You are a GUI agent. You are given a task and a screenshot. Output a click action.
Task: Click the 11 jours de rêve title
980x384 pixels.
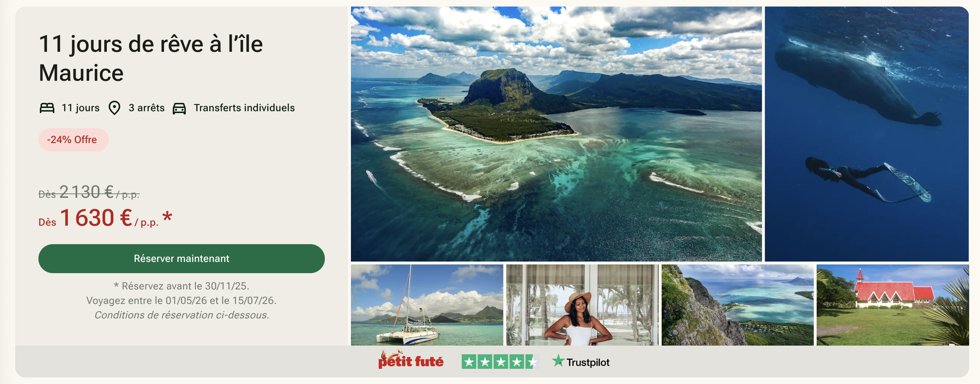(x=151, y=58)
